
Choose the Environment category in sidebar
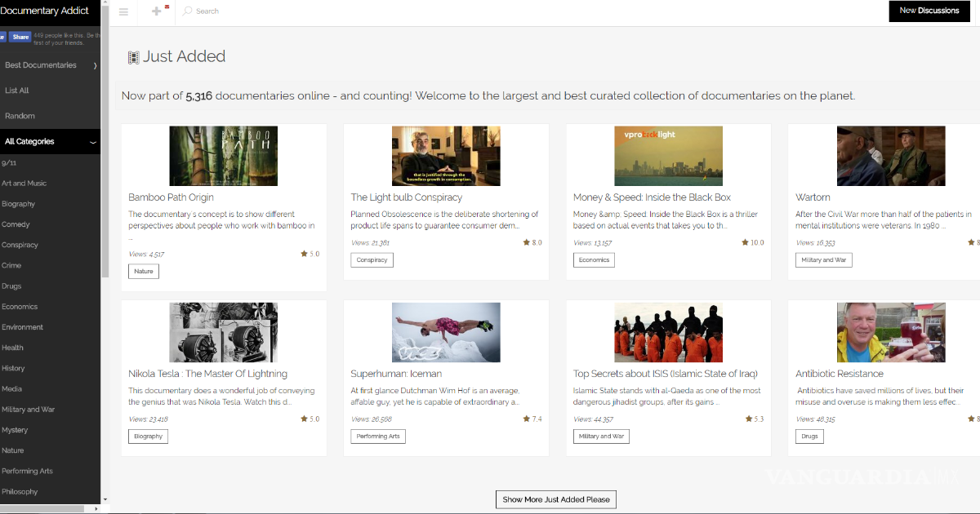[22, 327]
